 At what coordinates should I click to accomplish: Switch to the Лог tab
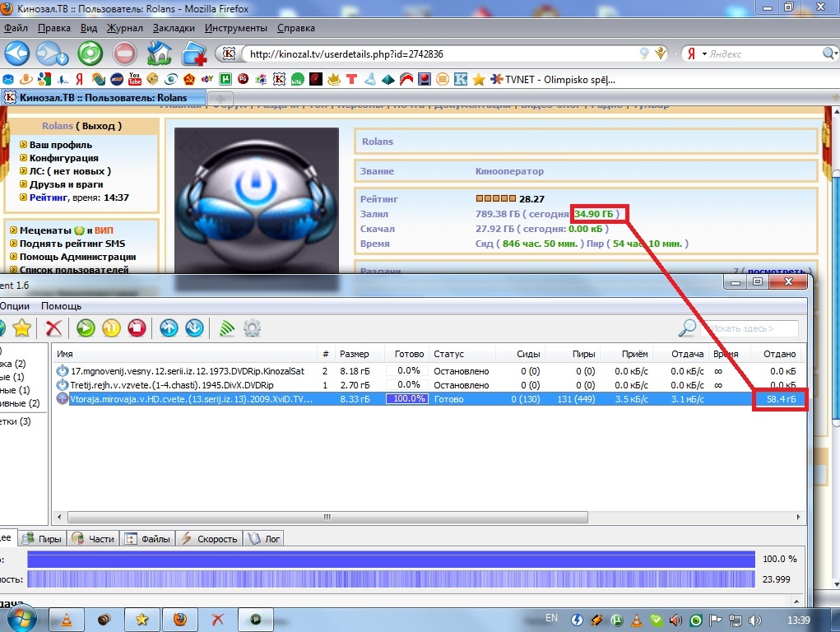click(x=263, y=538)
